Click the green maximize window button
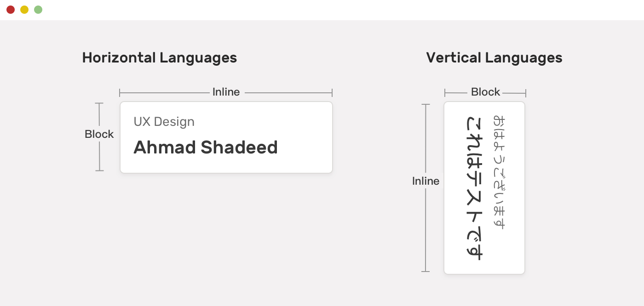644x306 pixels. point(38,10)
